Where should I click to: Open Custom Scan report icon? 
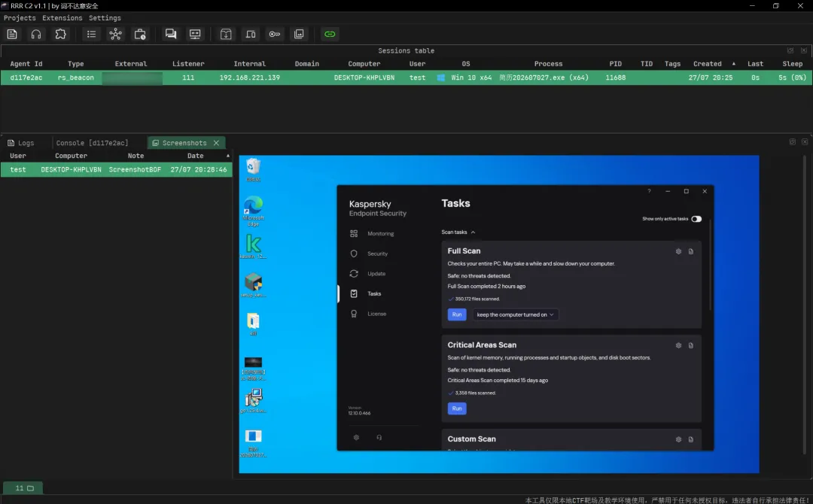[690, 439]
